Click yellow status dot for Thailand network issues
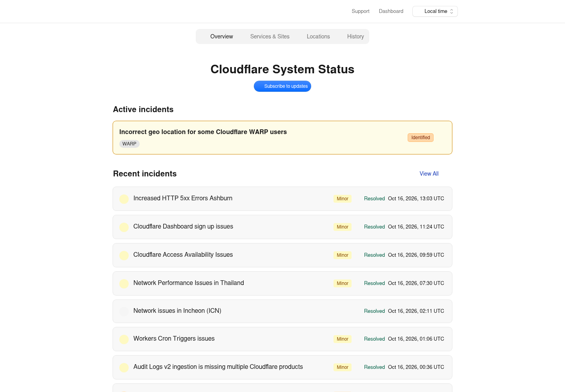The height and width of the screenshot is (392, 565). [124, 284]
